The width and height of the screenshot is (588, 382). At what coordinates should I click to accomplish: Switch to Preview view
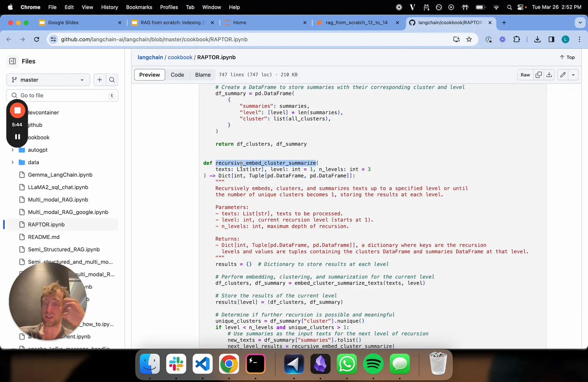point(149,75)
